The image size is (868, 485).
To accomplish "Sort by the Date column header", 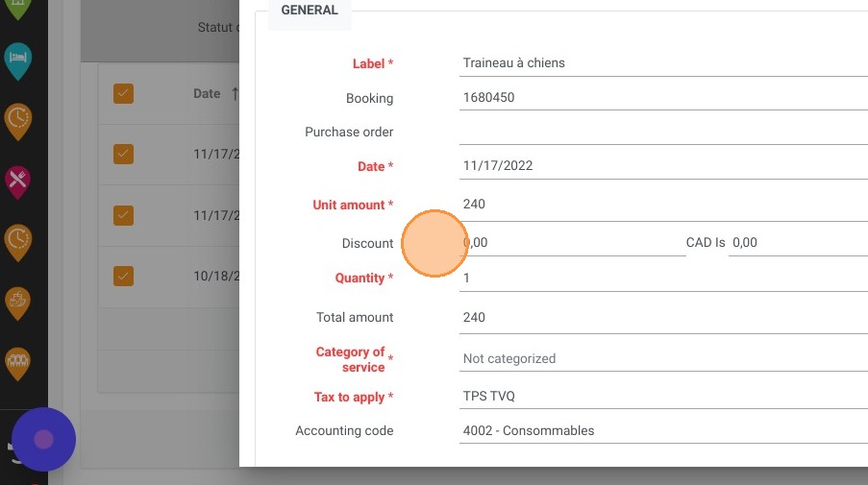I will click(207, 93).
